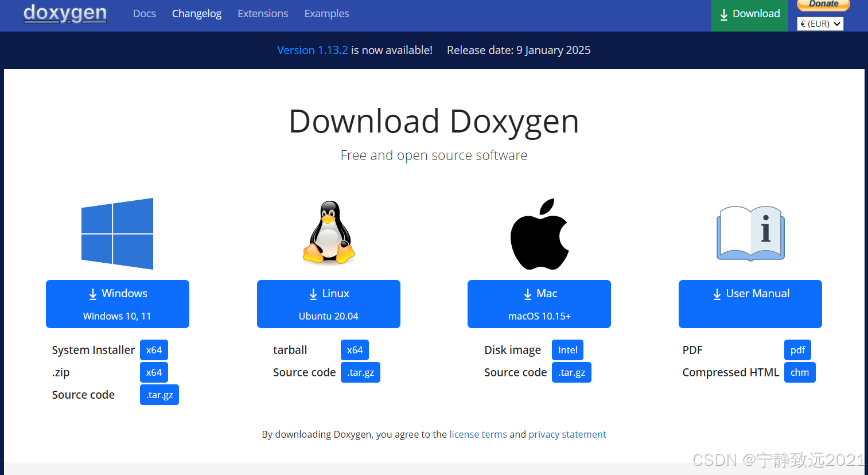The width and height of the screenshot is (868, 475).
Task: Click 'Release date: 9 January 2025' text
Action: tap(519, 50)
